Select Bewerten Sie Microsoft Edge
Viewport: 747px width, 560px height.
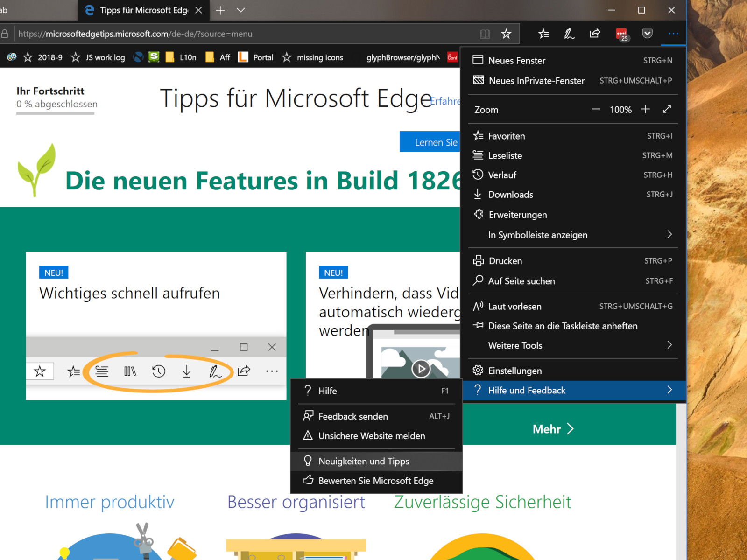[x=376, y=481]
